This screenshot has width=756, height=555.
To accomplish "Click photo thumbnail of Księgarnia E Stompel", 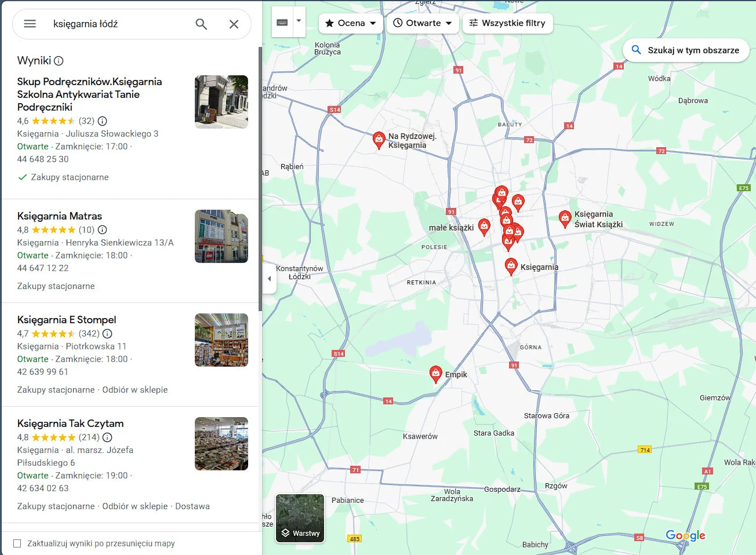I will pos(221,340).
